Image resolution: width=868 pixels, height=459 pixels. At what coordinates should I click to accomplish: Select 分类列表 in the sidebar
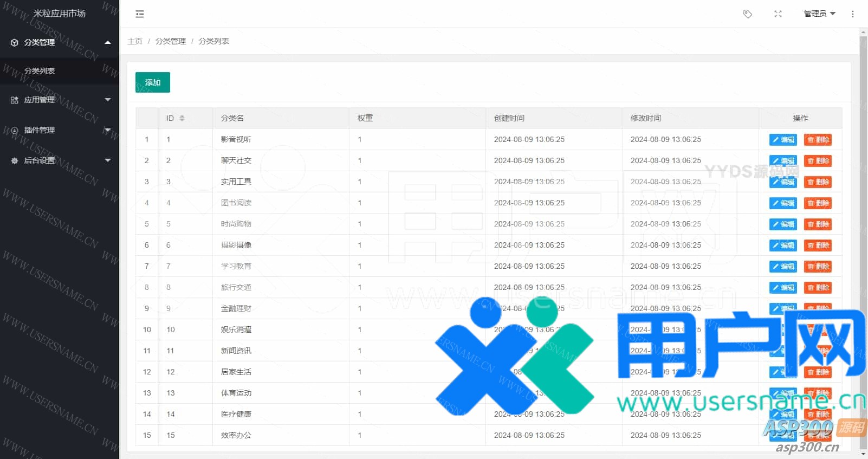[40, 71]
